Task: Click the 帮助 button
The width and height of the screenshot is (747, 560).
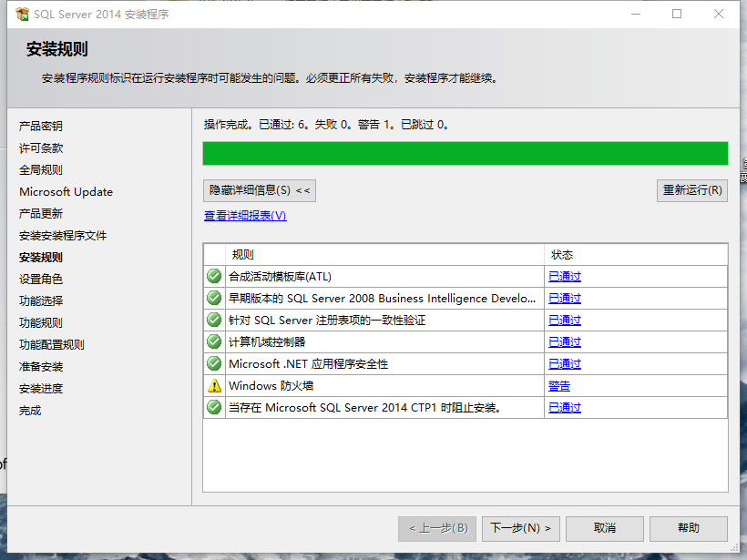Action: click(689, 528)
